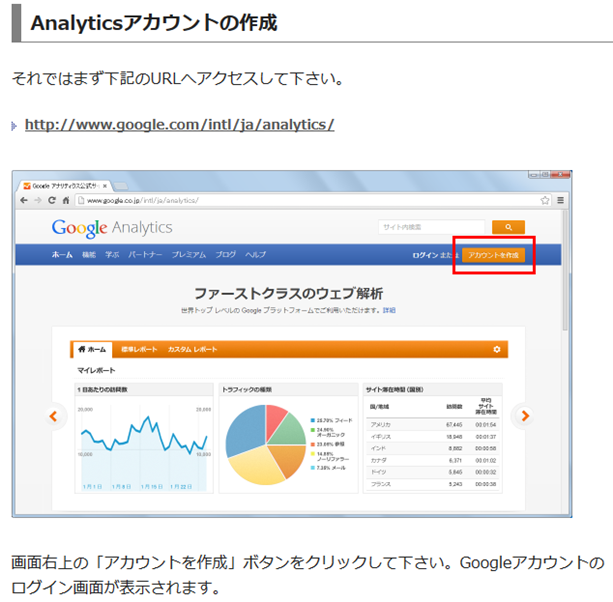Click the インド row in the table
Screen dimensions: 613x602
[433, 448]
